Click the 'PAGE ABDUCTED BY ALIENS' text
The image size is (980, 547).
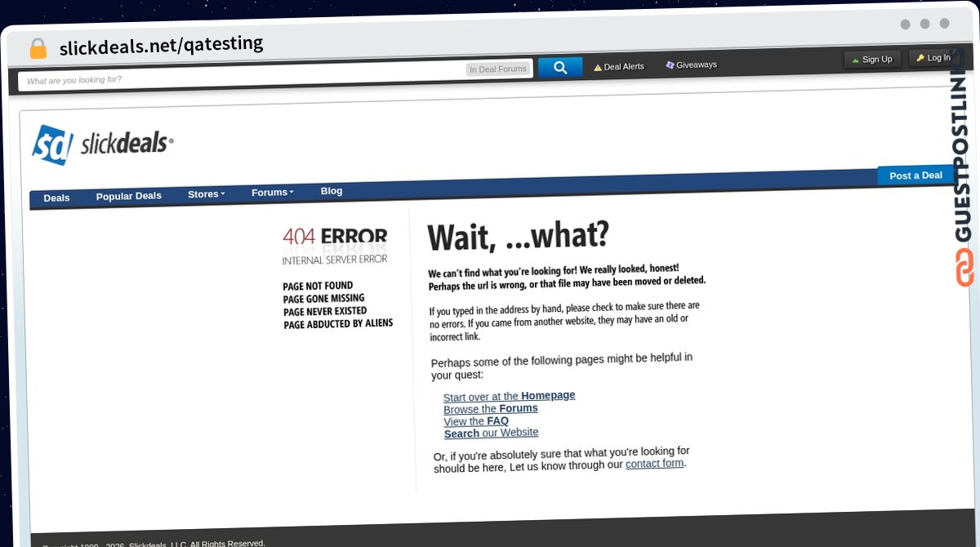click(338, 324)
